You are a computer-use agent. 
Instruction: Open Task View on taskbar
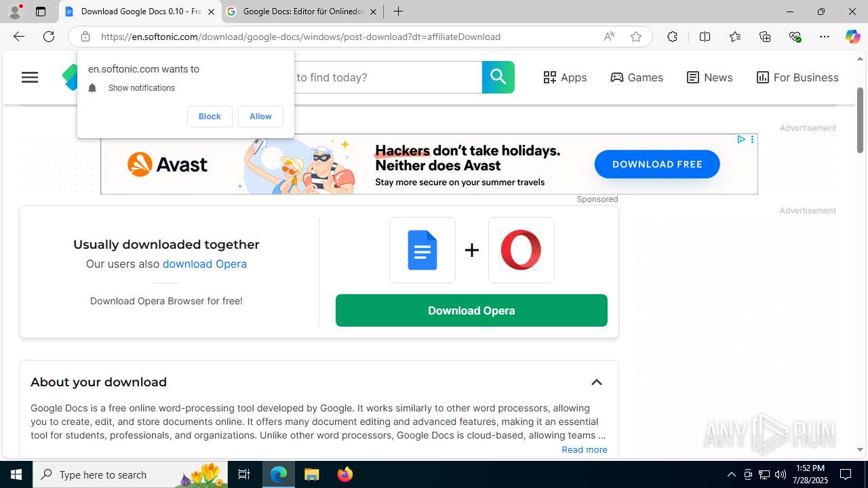[244, 474]
